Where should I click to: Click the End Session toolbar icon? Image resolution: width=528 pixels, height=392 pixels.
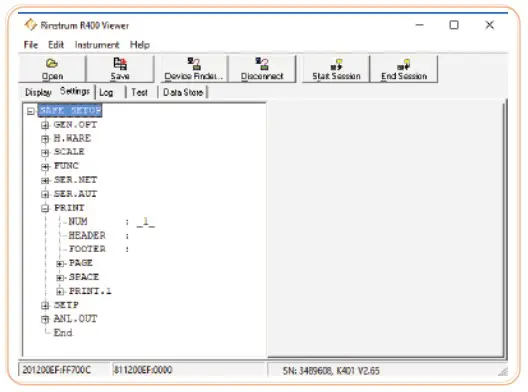[404, 69]
